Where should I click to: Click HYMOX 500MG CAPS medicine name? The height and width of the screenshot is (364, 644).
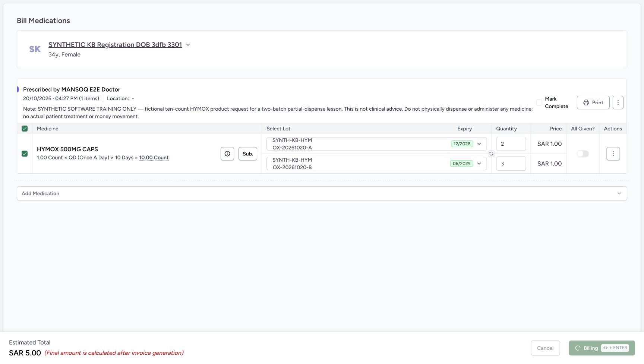click(x=67, y=149)
